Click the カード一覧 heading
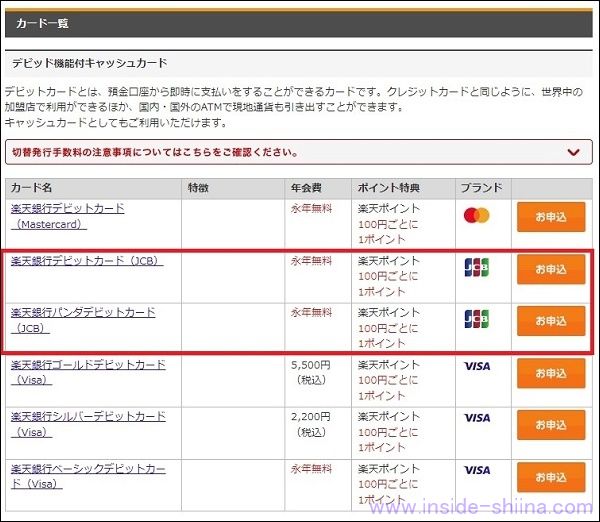This screenshot has height=522, width=600. pos(42,23)
